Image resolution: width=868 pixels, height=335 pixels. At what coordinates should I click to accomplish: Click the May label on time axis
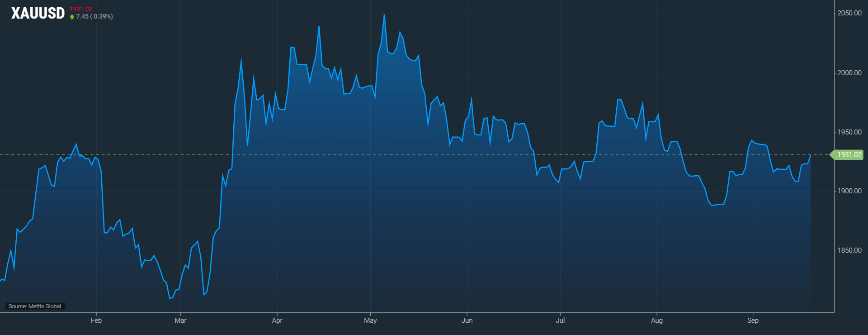pos(370,321)
